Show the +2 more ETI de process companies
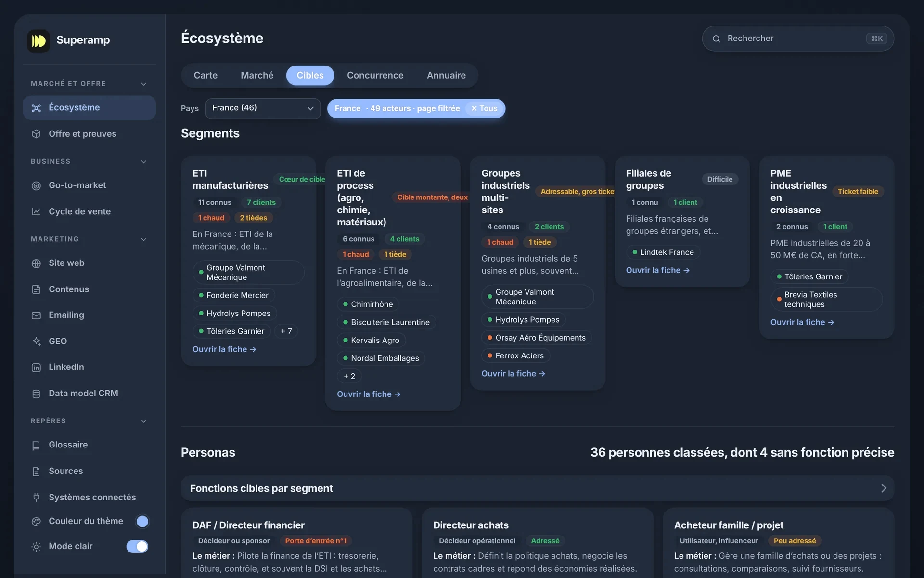924x578 pixels. pos(349,376)
